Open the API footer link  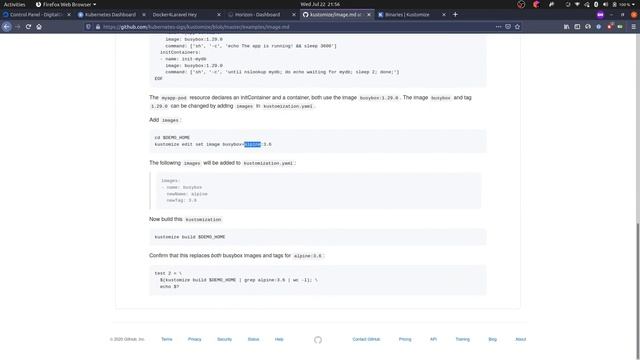click(433, 340)
